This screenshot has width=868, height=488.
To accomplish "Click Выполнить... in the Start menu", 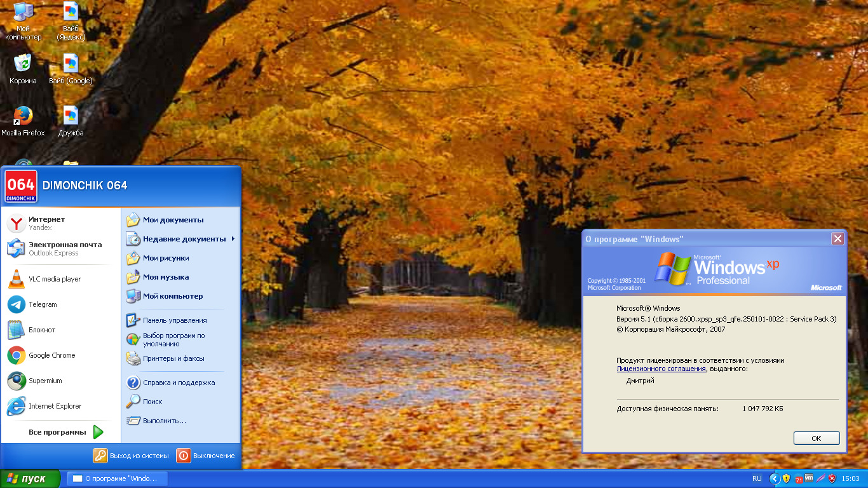I will (x=164, y=421).
